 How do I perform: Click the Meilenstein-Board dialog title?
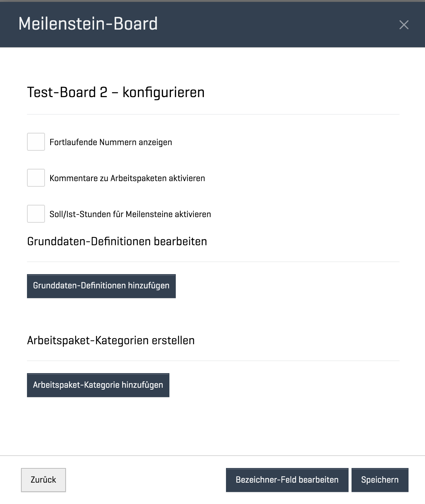click(88, 24)
